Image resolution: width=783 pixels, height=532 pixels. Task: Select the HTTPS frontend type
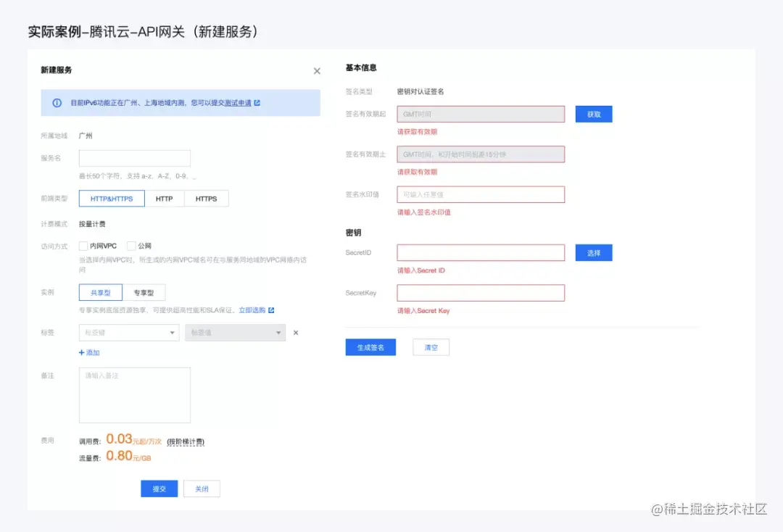point(206,199)
